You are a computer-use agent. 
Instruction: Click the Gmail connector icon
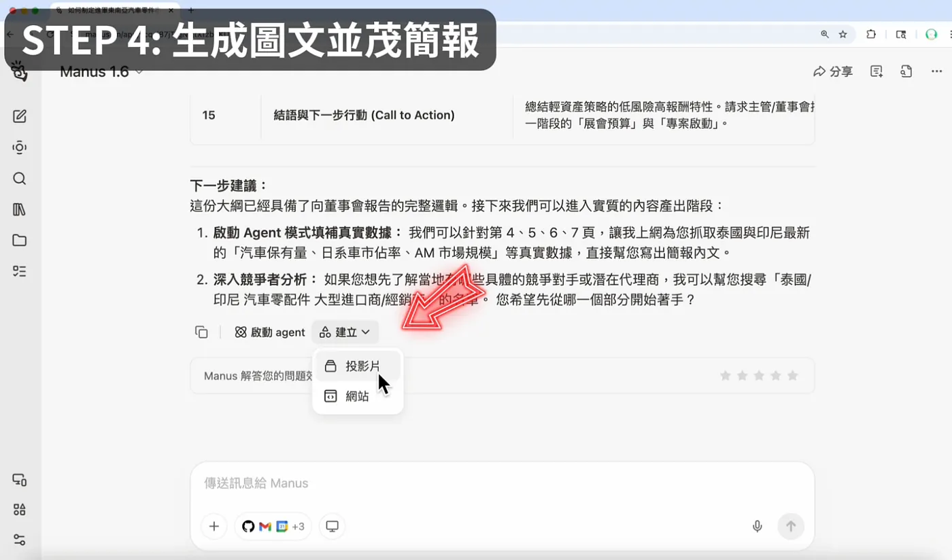pyautogui.click(x=265, y=526)
